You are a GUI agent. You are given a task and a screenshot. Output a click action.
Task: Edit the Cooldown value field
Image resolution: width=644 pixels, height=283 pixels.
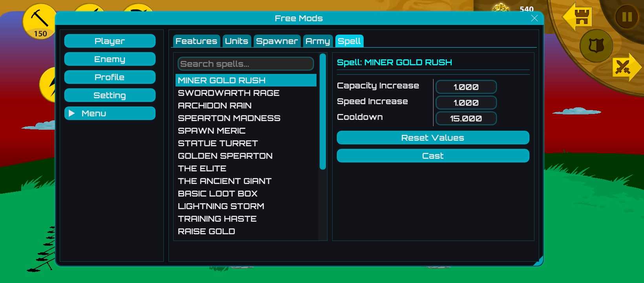click(x=466, y=119)
